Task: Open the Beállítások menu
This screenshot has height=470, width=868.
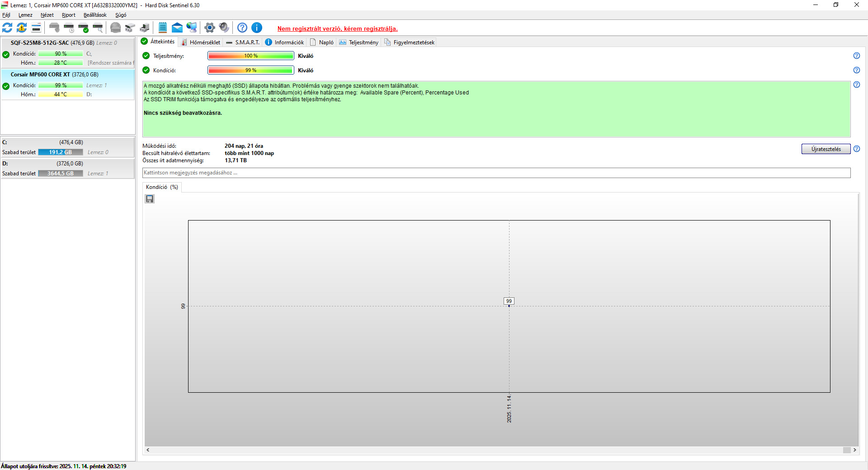Action: point(95,15)
